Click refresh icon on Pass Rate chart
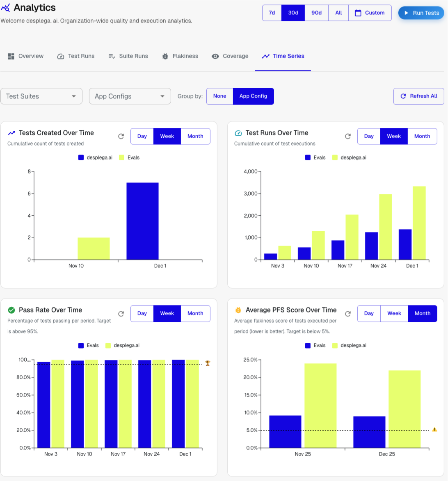The height and width of the screenshot is (481, 448). click(x=121, y=313)
